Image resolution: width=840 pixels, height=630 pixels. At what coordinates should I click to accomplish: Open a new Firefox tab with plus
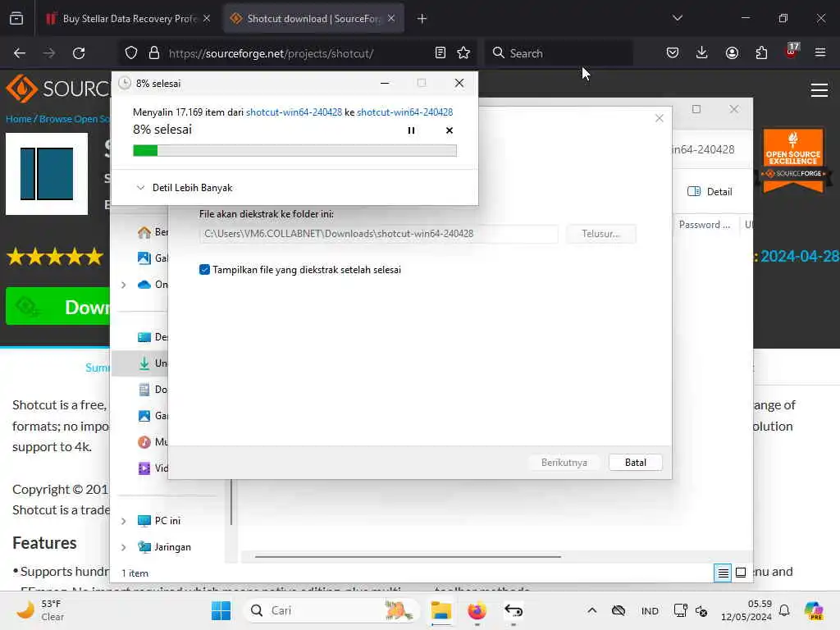[x=422, y=19]
